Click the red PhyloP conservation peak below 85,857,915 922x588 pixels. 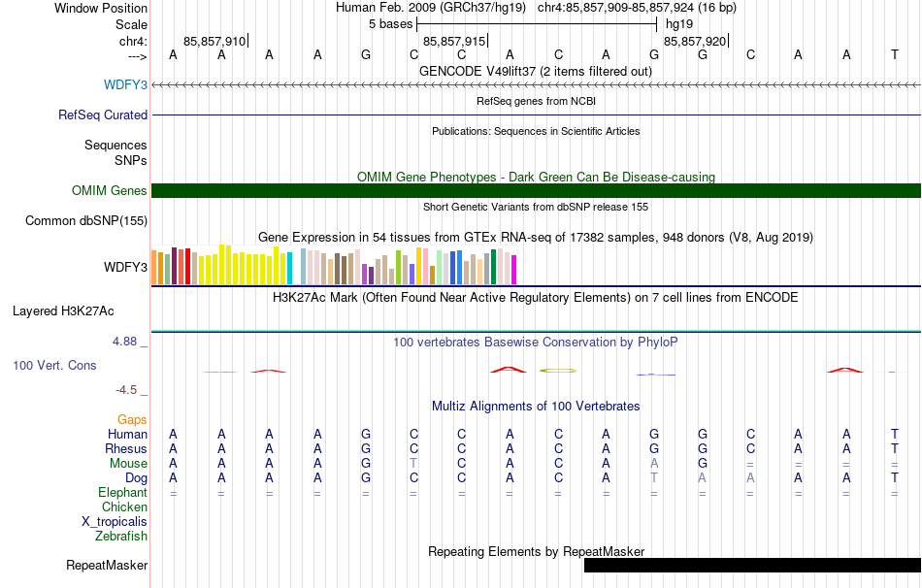509,370
